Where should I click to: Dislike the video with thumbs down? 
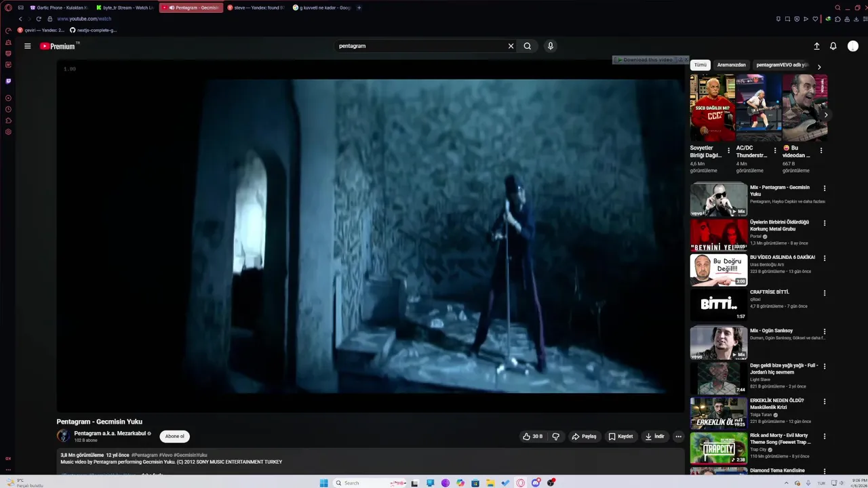(x=555, y=436)
